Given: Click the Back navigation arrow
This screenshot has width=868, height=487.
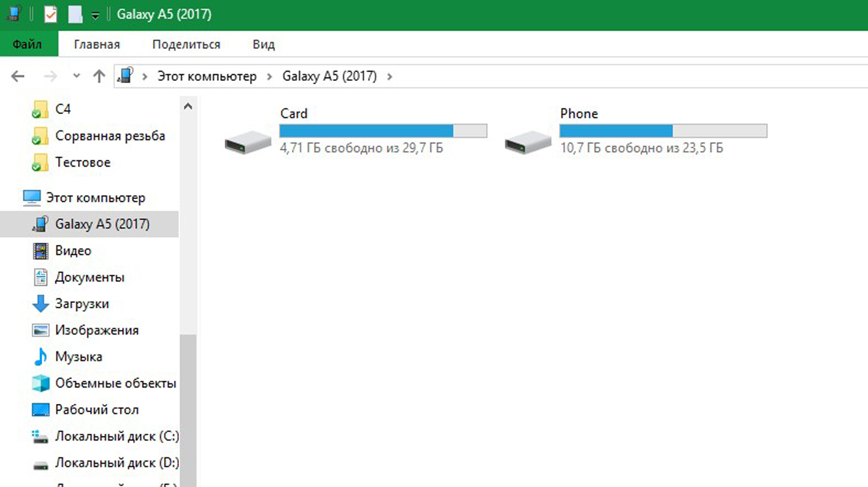Looking at the screenshot, I should (x=18, y=77).
